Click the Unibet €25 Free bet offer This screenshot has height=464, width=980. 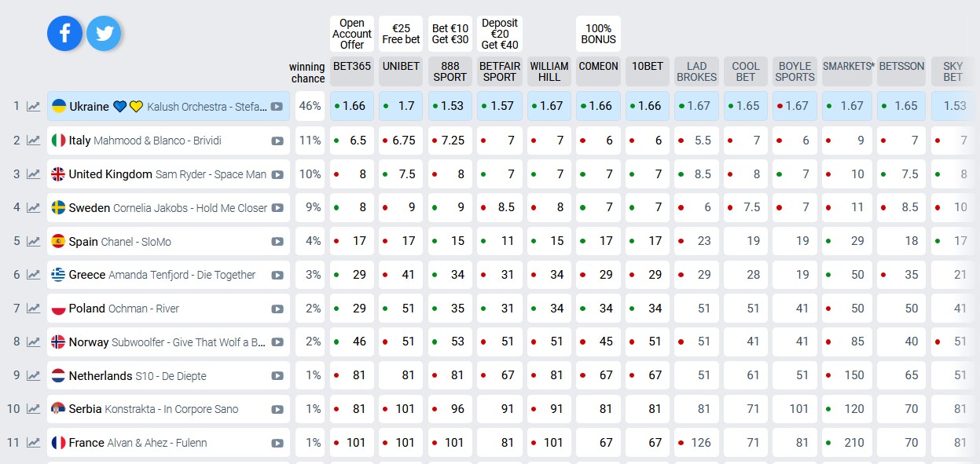click(x=401, y=34)
